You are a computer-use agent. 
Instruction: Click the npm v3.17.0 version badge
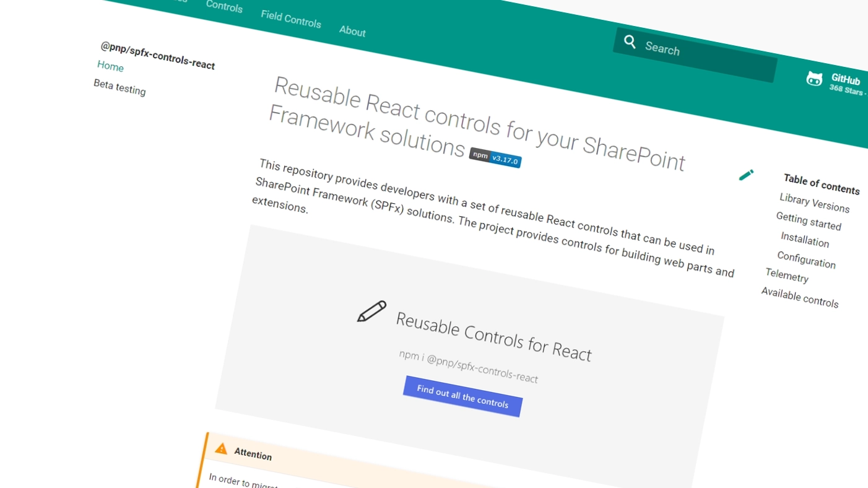tap(495, 158)
